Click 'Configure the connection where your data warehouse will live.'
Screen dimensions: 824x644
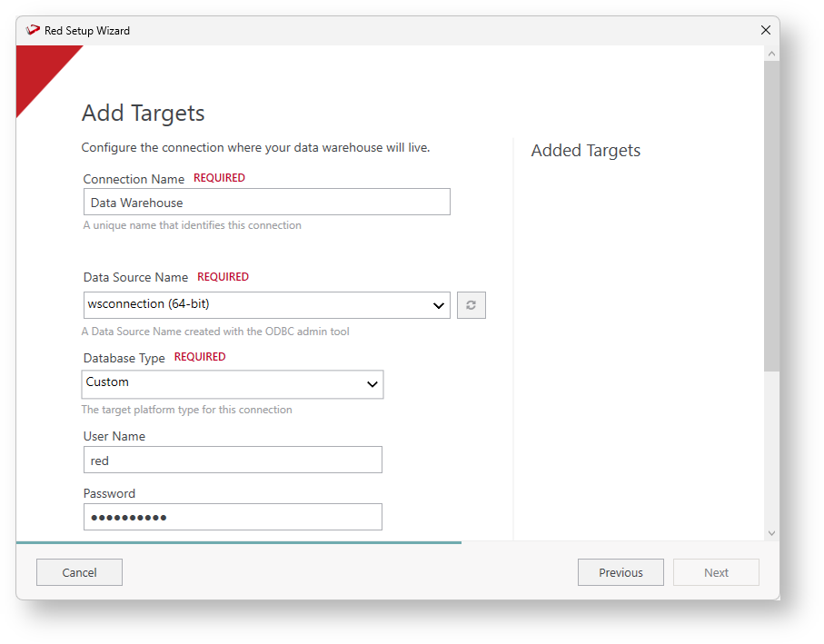(255, 148)
